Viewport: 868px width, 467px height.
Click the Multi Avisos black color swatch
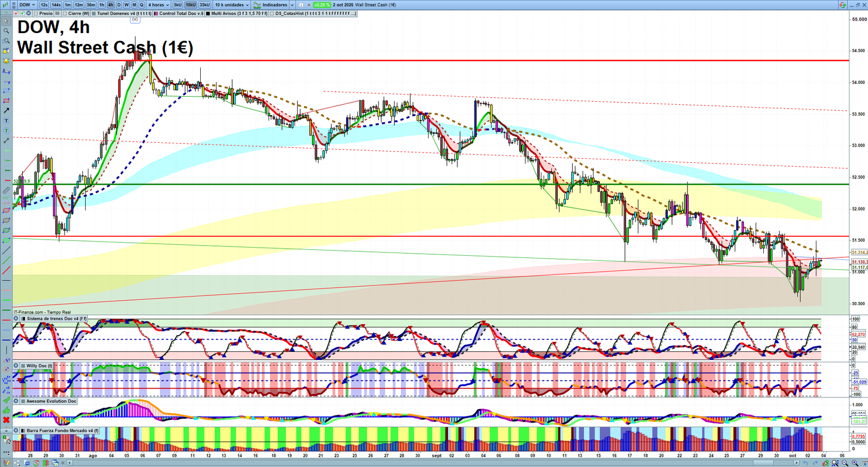tap(208, 14)
